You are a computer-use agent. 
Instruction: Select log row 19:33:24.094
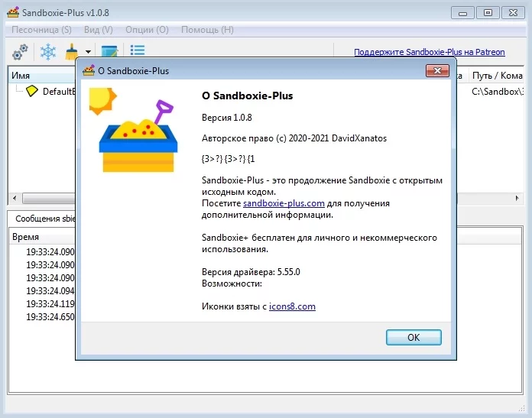pyautogui.click(x=50, y=291)
